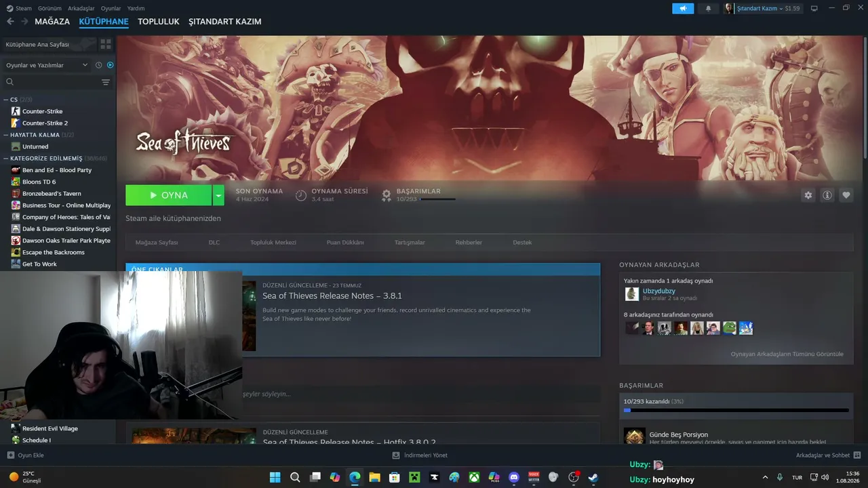Screen dimensions: 868x488
Task: Open the Günde Beş Porsiyon achievement thumbnail
Action: coord(635,436)
